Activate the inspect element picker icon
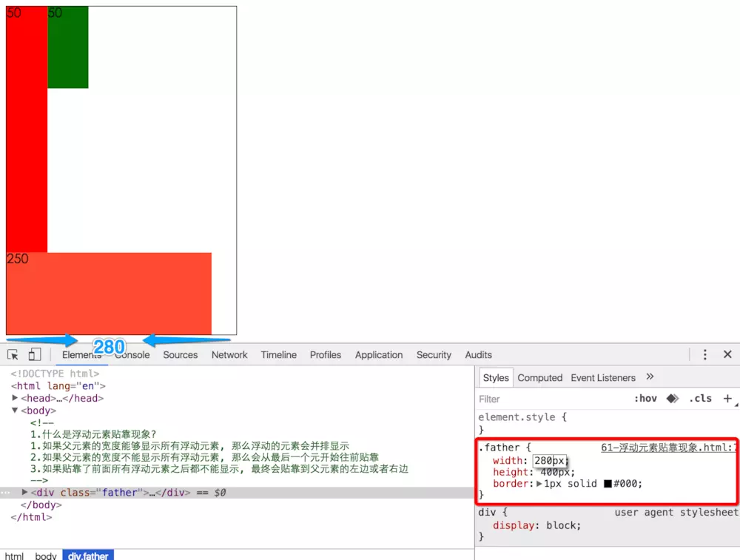740x560 pixels. pyautogui.click(x=13, y=355)
